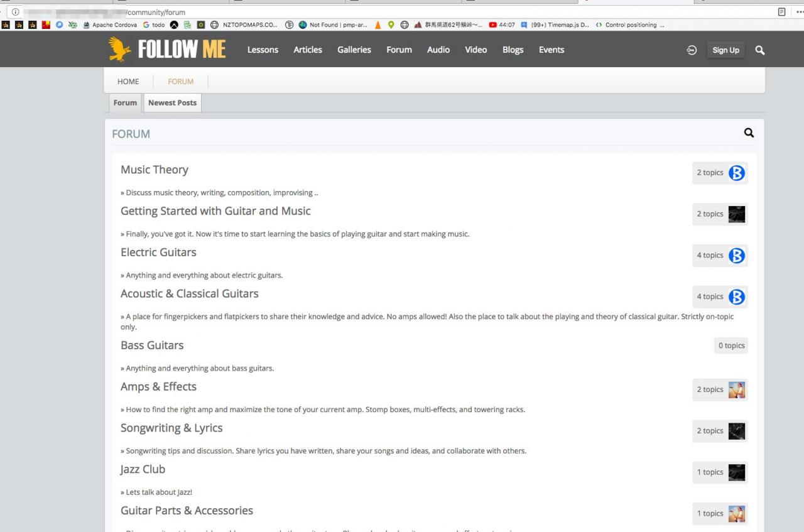Open the Guitar Parts & Accessories forum

pos(187,511)
